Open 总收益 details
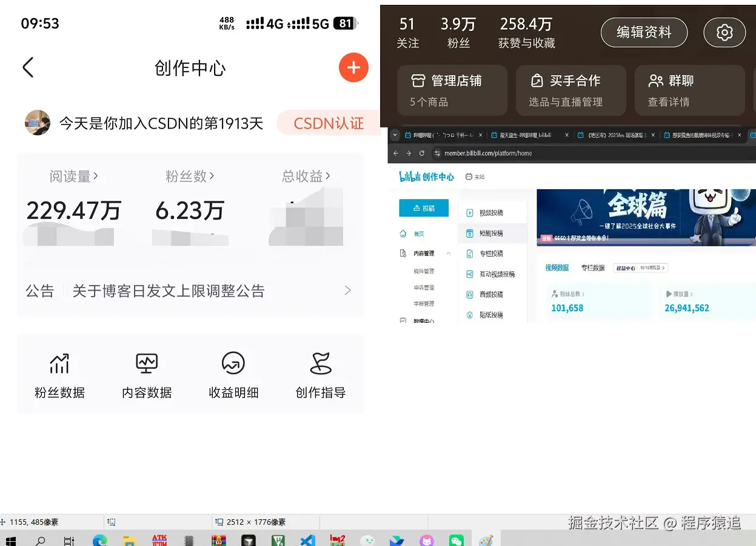The height and width of the screenshot is (546, 756). click(306, 177)
